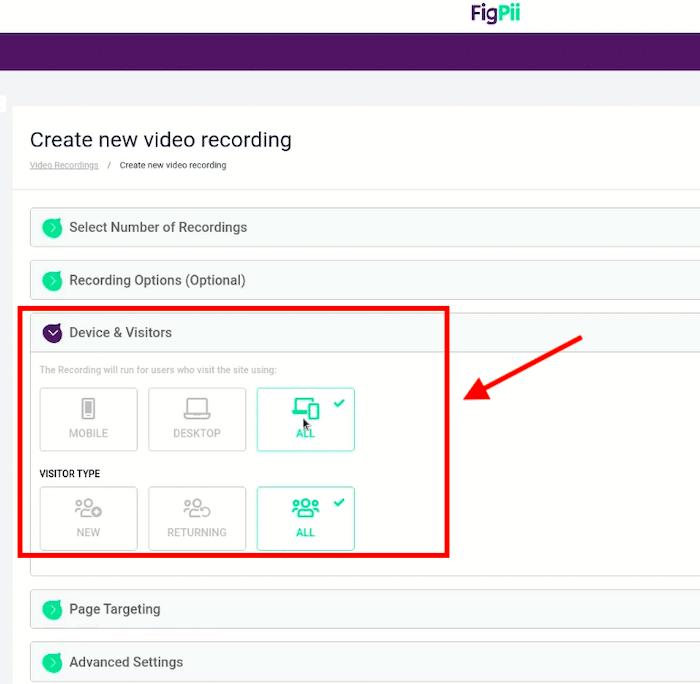This screenshot has width=700, height=684.
Task: Click the FigPii logo
Action: tap(495, 13)
